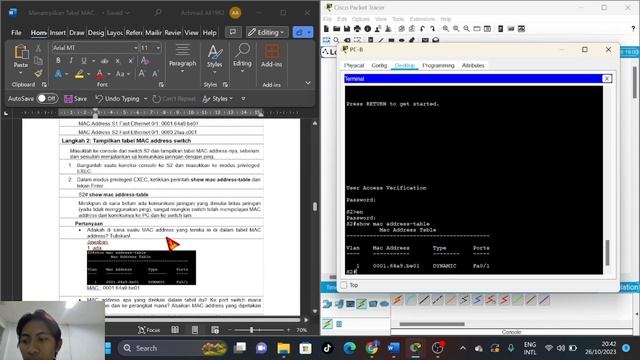Open the Undo Typing history dropdown arrow

(x=145, y=99)
